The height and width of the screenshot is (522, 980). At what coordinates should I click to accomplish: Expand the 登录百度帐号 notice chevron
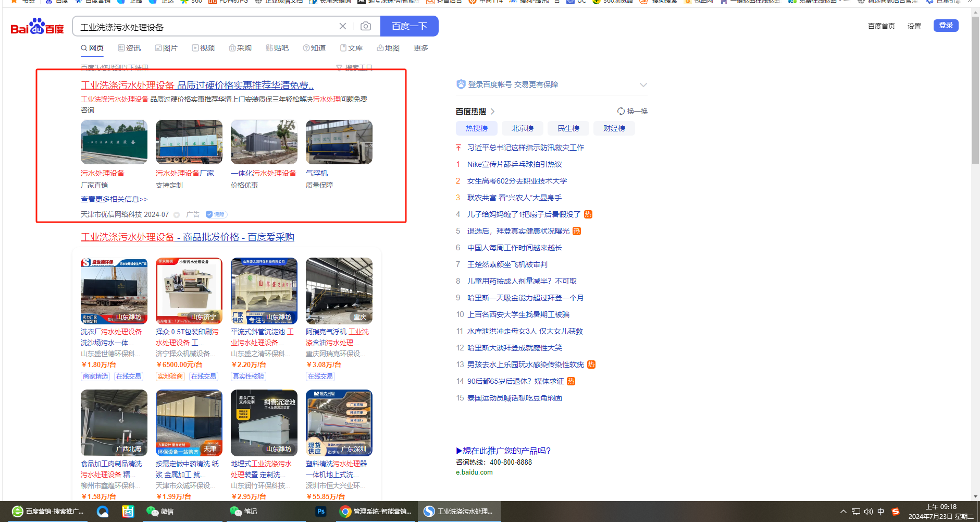tap(643, 84)
